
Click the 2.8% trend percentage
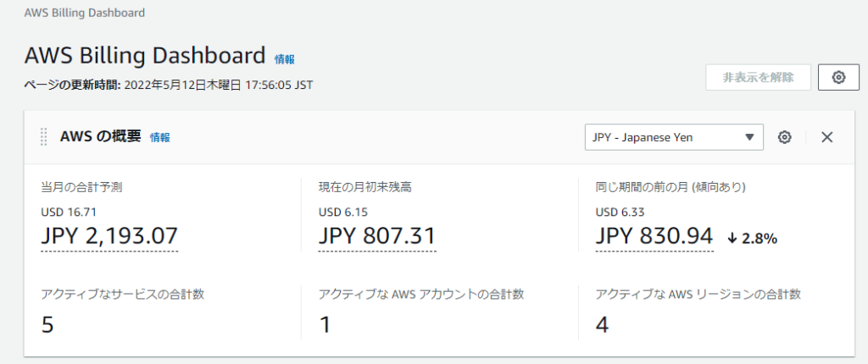[x=759, y=239]
